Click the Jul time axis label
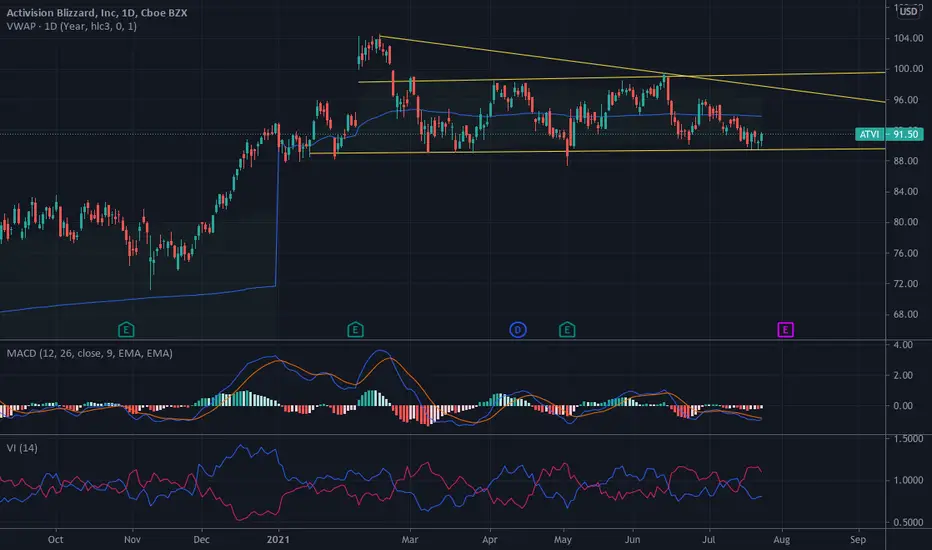Screen dimensions: 932x550 pyautogui.click(x=709, y=540)
